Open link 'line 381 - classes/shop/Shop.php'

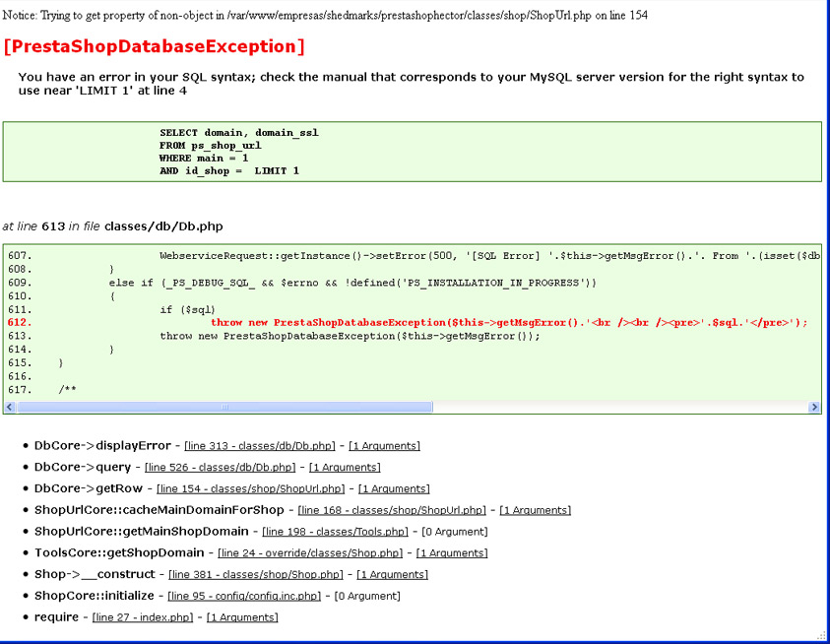click(x=256, y=574)
